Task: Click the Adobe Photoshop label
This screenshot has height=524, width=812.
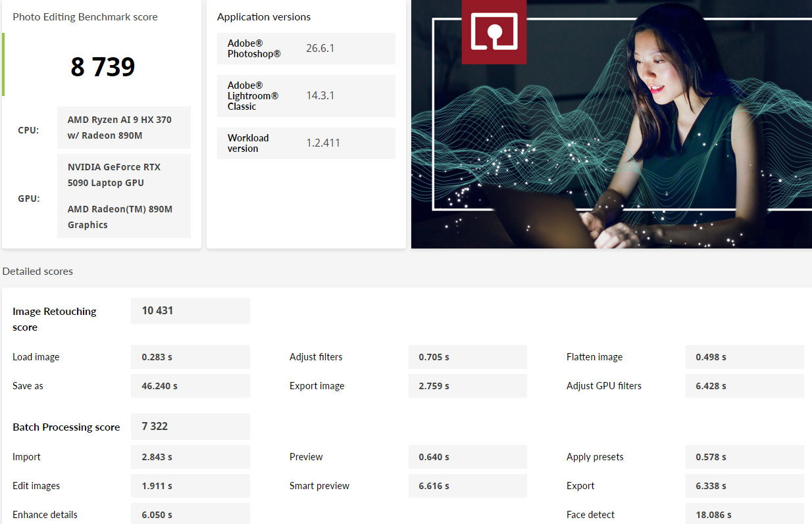Action: point(254,49)
